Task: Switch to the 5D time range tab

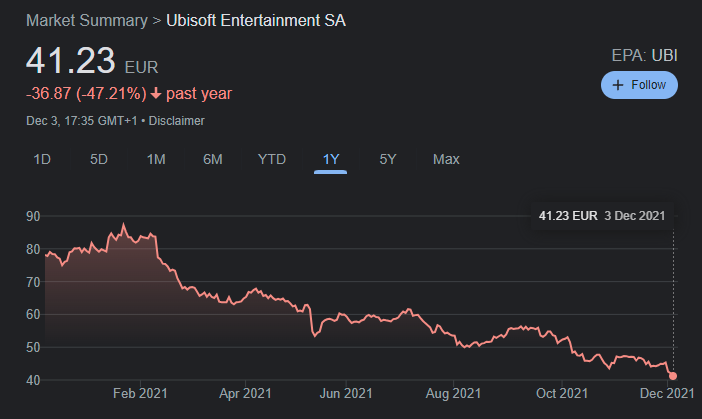Action: 99,159
